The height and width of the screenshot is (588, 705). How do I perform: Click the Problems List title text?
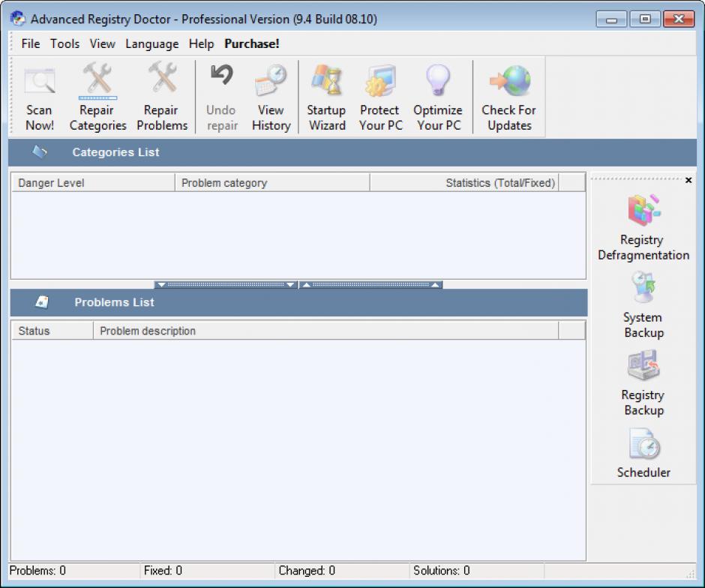pos(114,302)
